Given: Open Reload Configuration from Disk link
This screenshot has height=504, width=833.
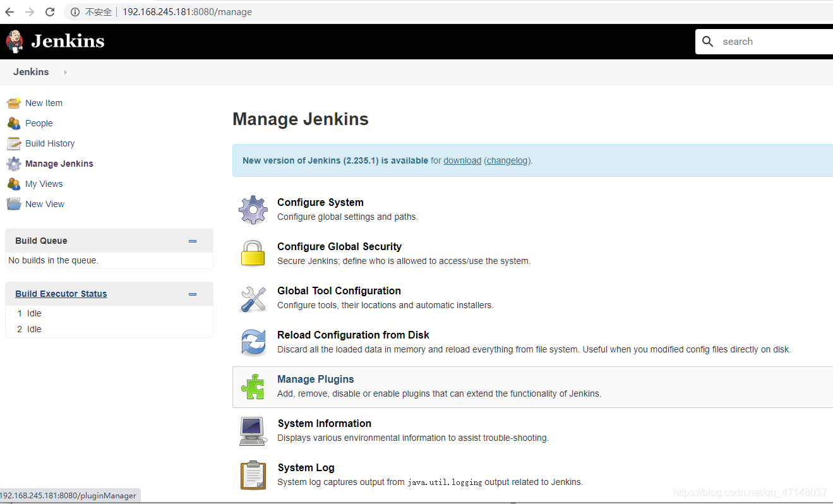Looking at the screenshot, I should click(353, 335).
